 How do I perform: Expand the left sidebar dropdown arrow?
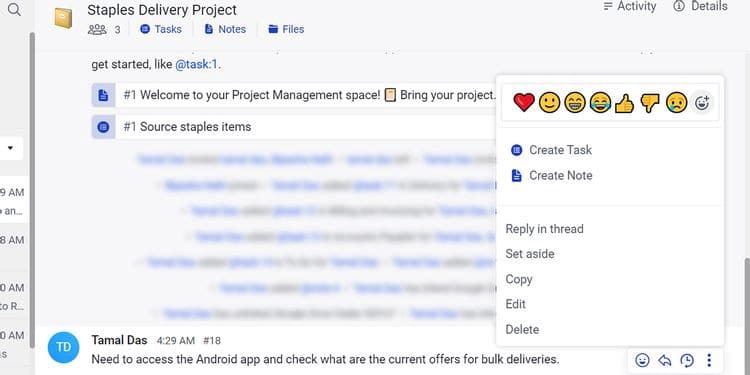10,148
